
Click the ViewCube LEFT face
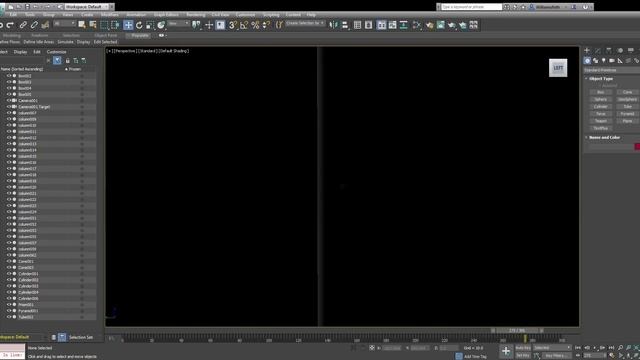pyautogui.click(x=558, y=68)
